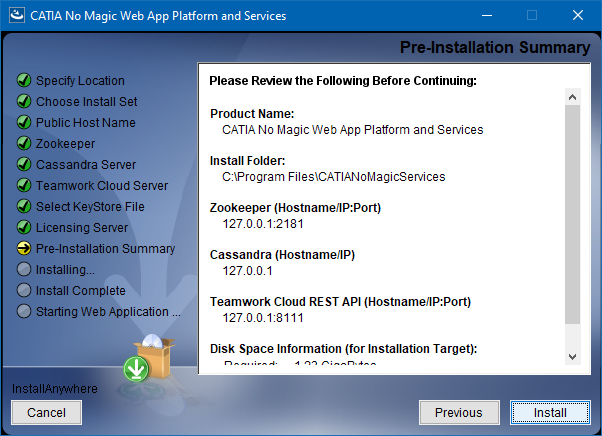Click the gray circle beside Install Complete
This screenshot has height=436, width=602.
24,291
